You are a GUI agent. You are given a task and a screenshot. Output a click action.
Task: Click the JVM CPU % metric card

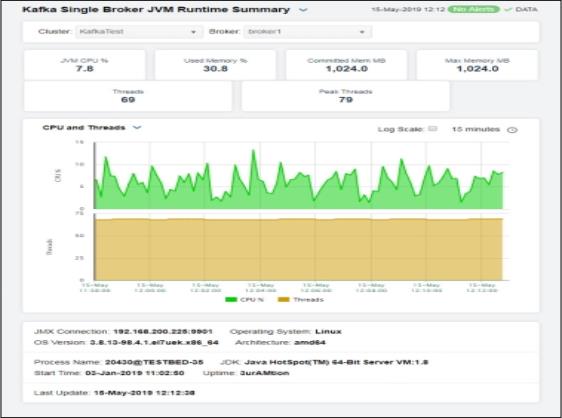point(85,65)
